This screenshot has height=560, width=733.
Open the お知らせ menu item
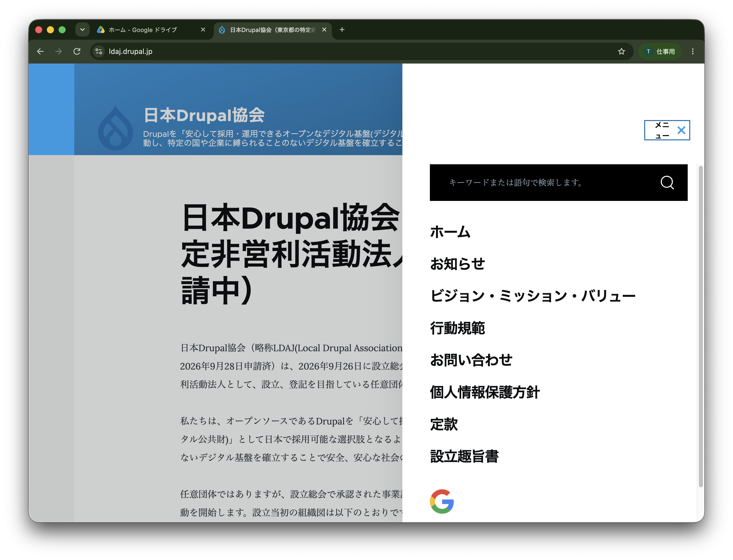pyautogui.click(x=457, y=264)
